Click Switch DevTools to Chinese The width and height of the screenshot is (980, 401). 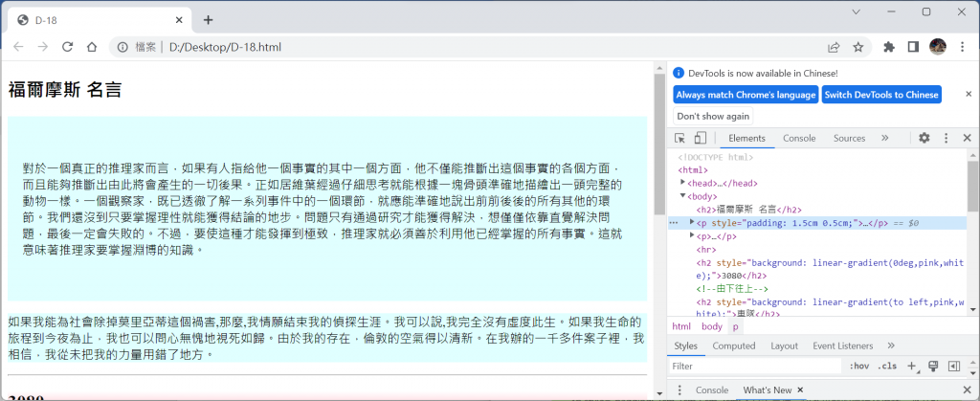881,95
